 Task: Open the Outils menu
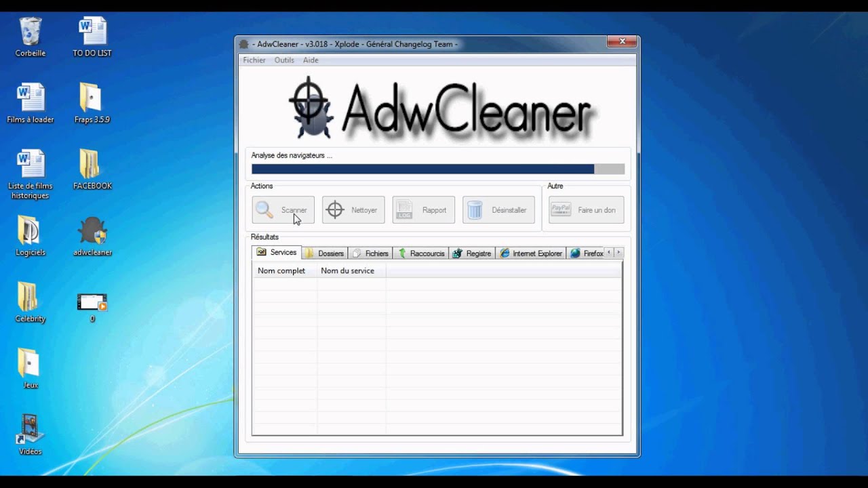click(284, 60)
